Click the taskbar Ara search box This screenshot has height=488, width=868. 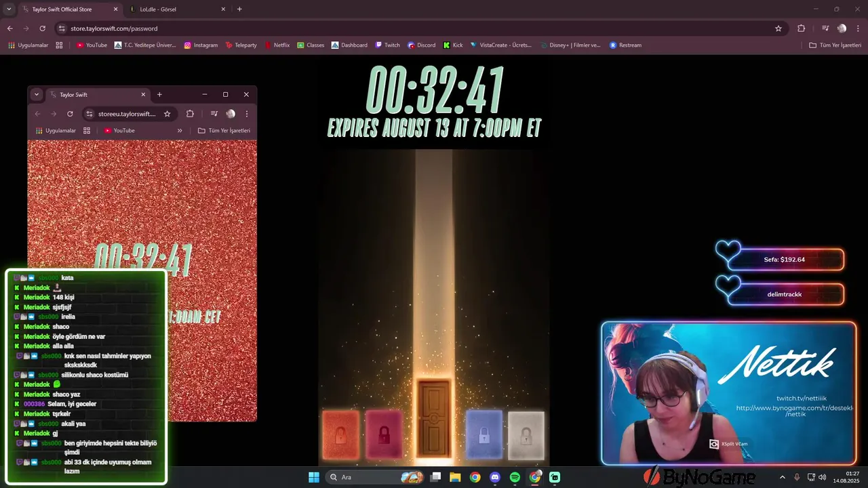tap(374, 477)
